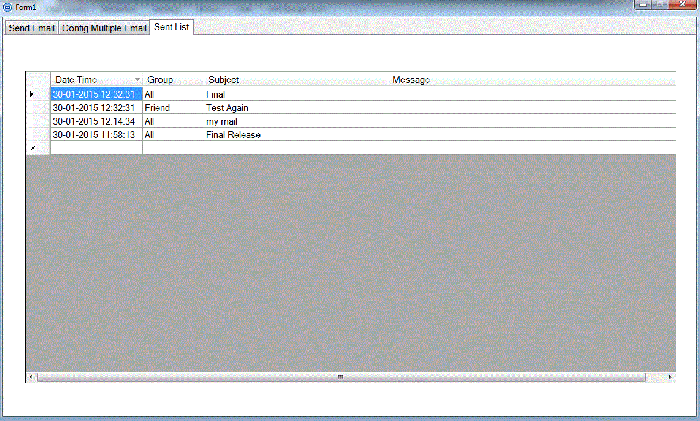Click the horizontal scrollbar's left arrow

[x=31, y=377]
